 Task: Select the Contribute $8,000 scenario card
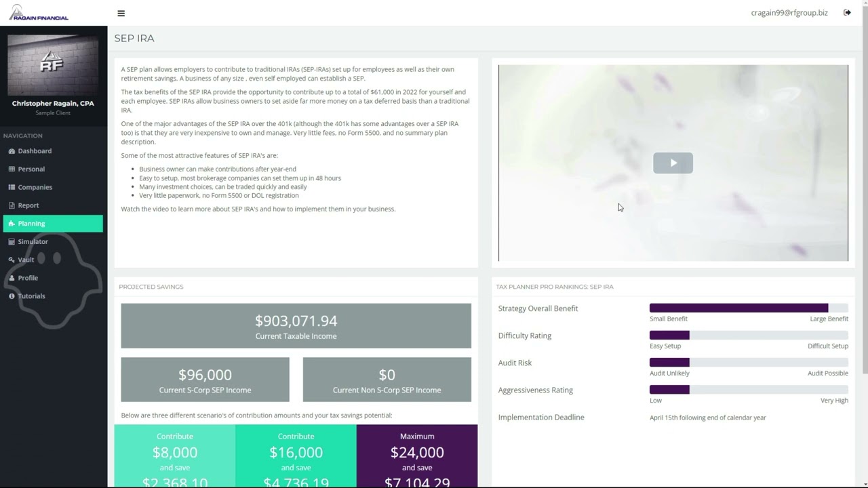175,456
